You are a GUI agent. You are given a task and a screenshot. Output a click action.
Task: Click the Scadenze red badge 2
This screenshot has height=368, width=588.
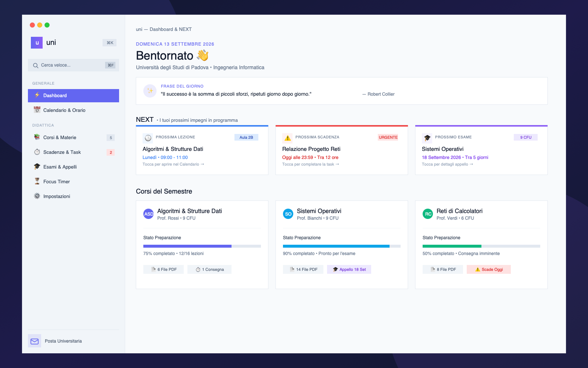tap(111, 152)
